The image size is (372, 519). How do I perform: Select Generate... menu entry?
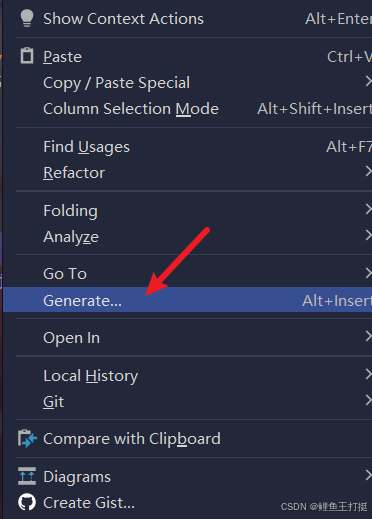pos(187,300)
